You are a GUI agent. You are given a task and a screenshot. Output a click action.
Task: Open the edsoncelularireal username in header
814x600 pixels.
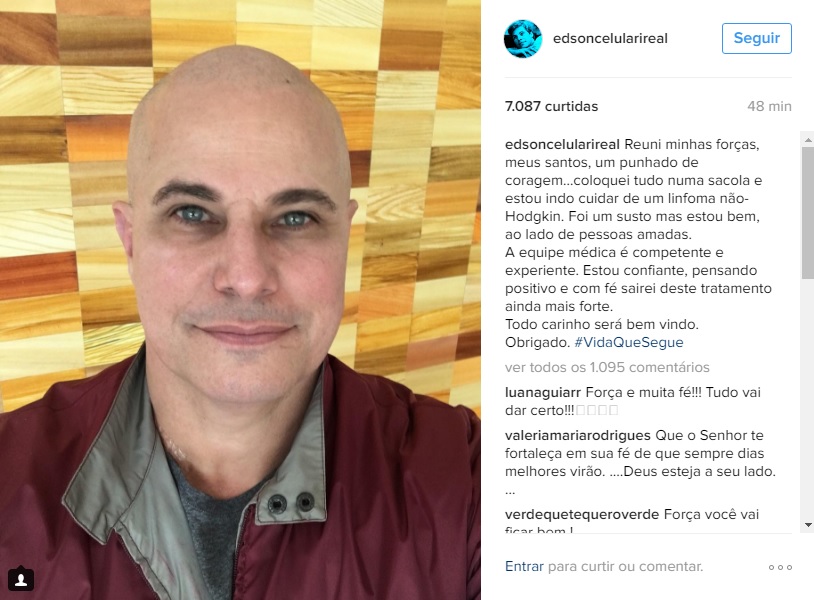(x=610, y=38)
